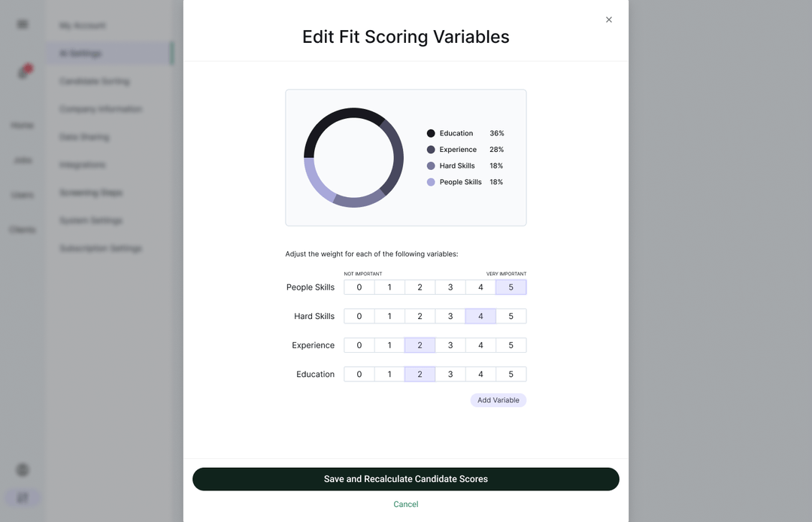Click the Cancel link

point(406,504)
